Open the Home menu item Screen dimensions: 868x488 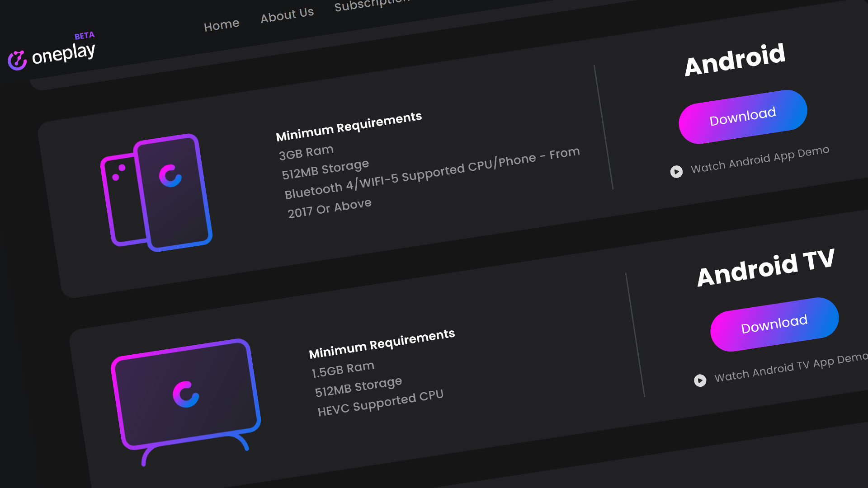coord(222,25)
